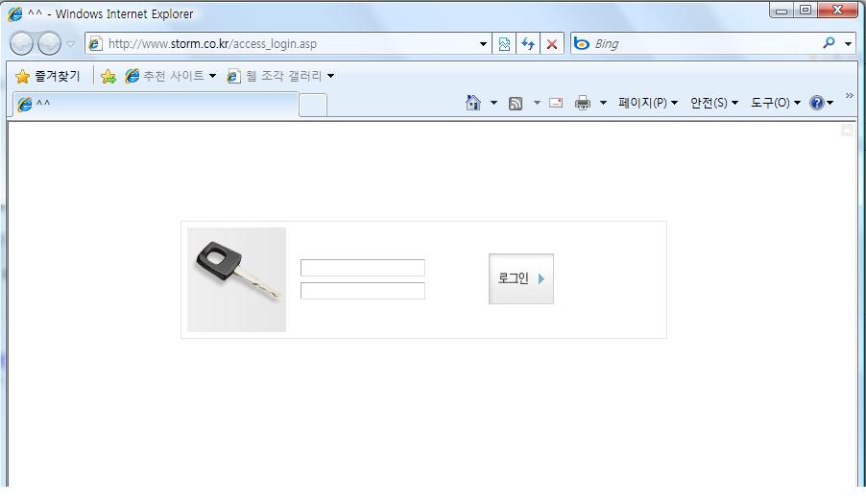Stop loading with the red X icon
Image resolution: width=866 pixels, height=504 pixels.
coord(552,44)
